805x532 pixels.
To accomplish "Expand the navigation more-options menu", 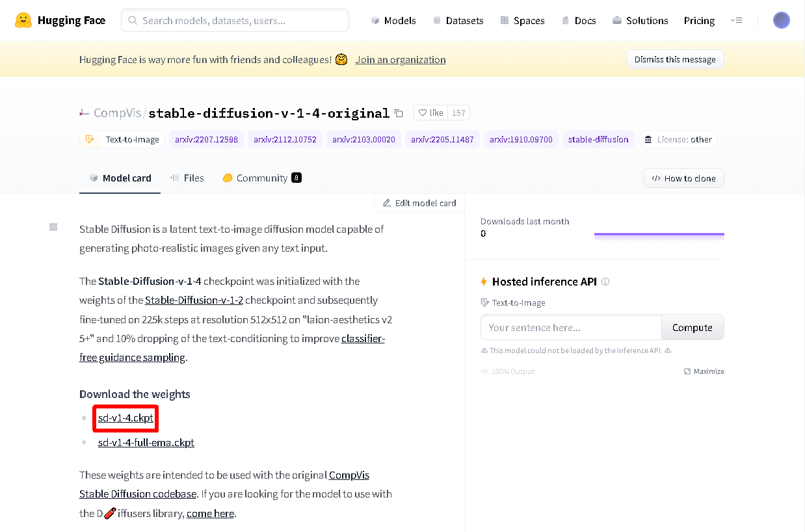I will tap(736, 21).
